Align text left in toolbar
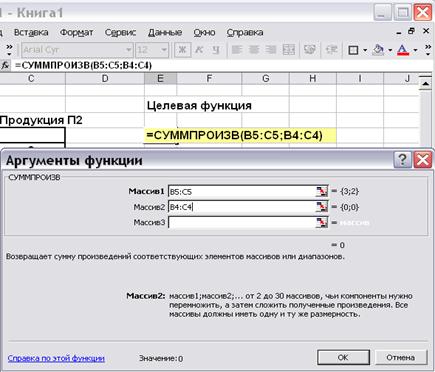Image resolution: width=435 pixels, height=372 pixels. (237, 50)
